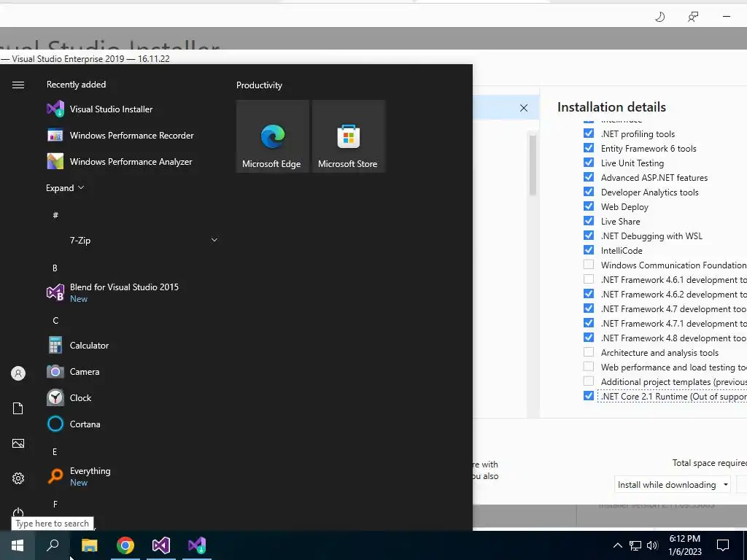
Task: Jump to apps under letter B
Action: pos(55,268)
